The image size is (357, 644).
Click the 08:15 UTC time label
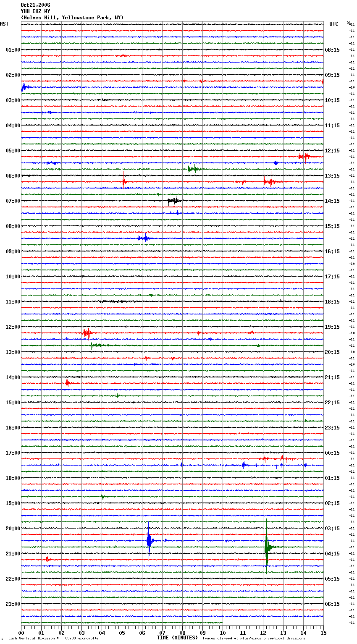click(332, 50)
